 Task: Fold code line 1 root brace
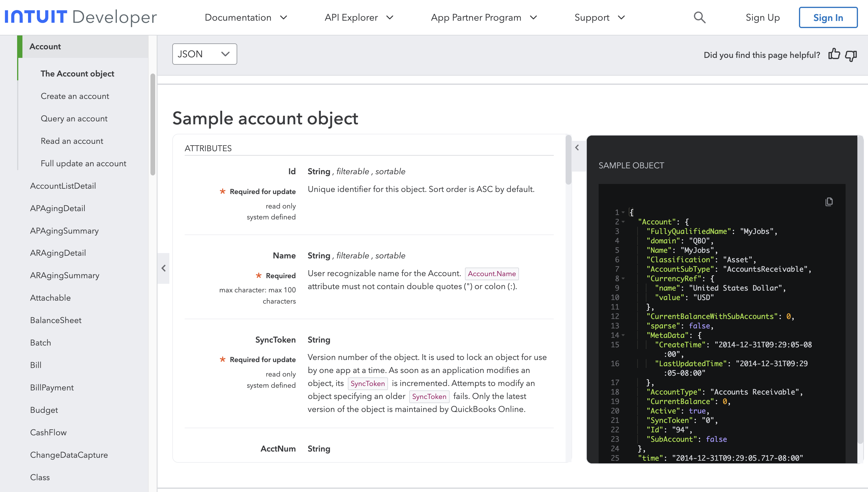point(623,213)
